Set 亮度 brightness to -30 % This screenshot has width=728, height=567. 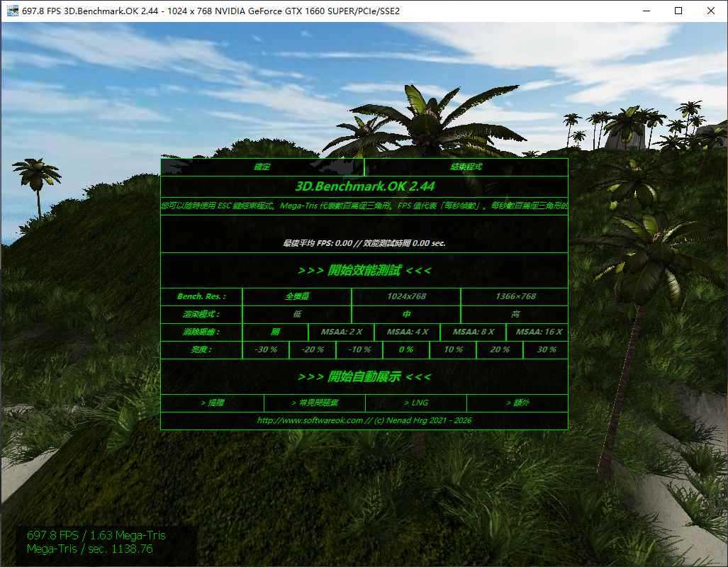[x=266, y=349]
